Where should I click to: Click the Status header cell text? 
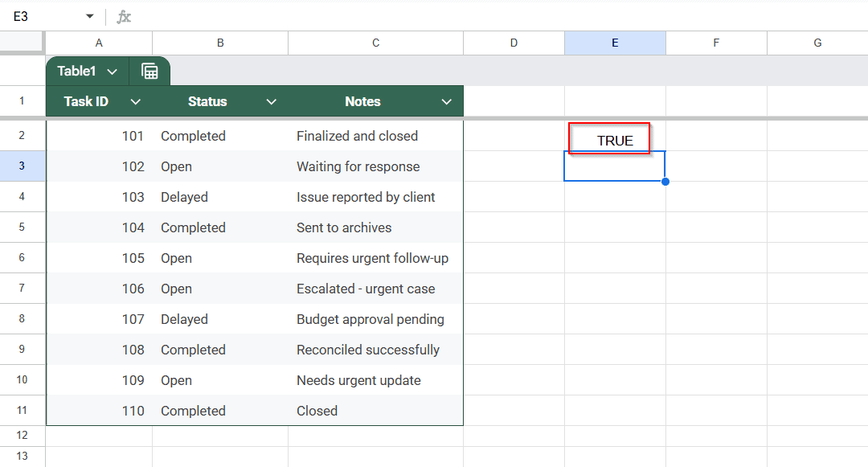pyautogui.click(x=207, y=102)
